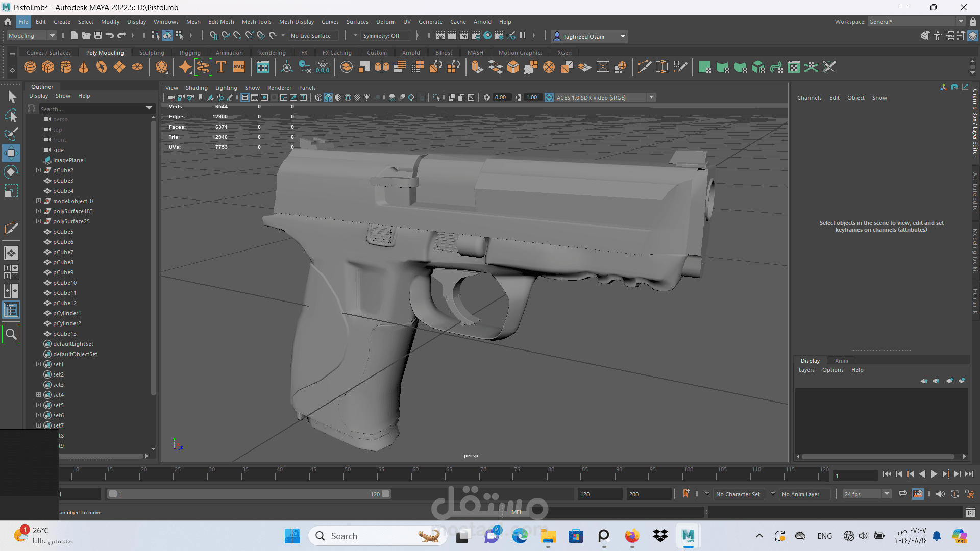Select the Scale tool in the toolbox
The width and height of the screenshot is (980, 551).
(x=11, y=190)
